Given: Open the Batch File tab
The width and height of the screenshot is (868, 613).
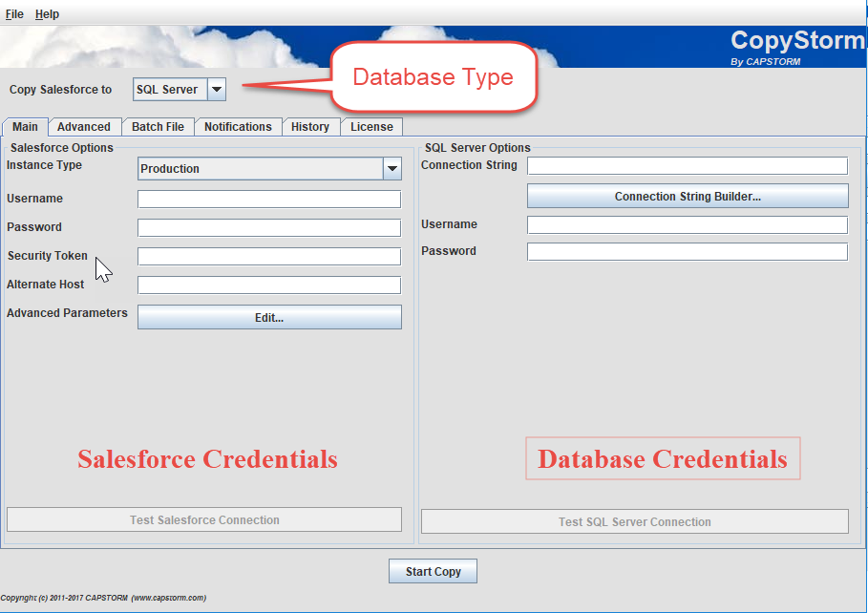Looking at the screenshot, I should pos(158,127).
